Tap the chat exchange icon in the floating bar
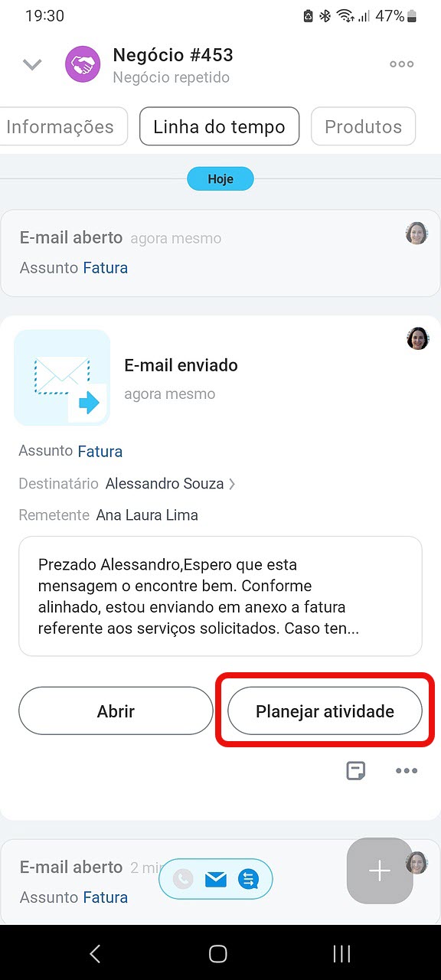This screenshot has height=980, width=441. 249,880
